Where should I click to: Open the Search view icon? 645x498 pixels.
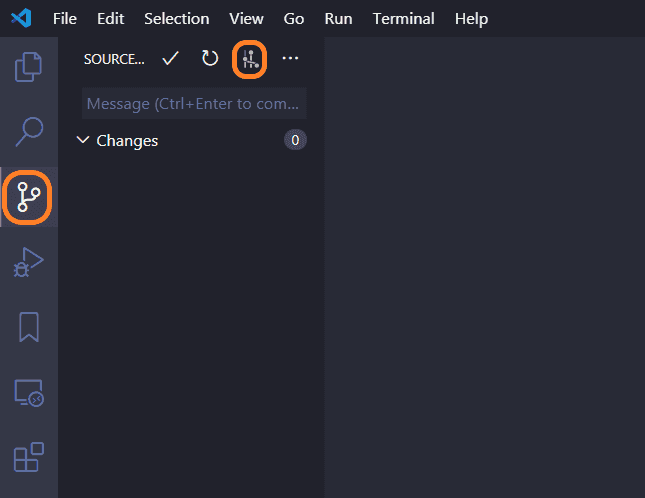click(28, 131)
